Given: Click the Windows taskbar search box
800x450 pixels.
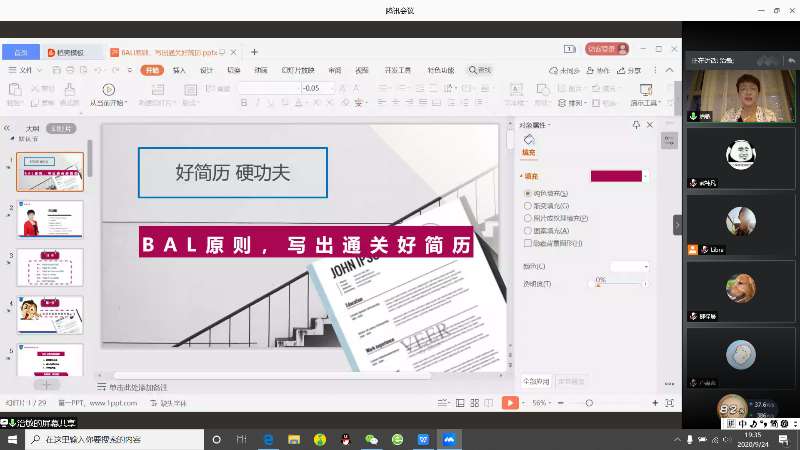Looking at the screenshot, I should [114, 439].
